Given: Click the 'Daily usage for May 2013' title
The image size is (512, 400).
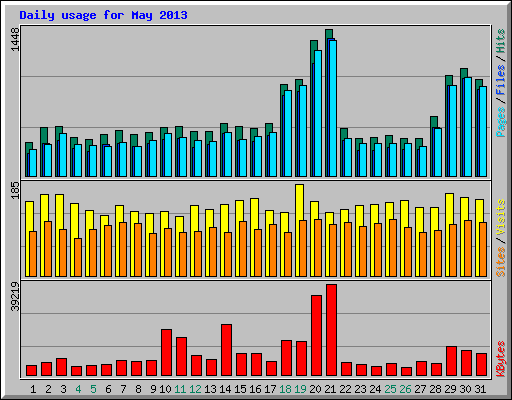Looking at the screenshot, I should point(103,15).
